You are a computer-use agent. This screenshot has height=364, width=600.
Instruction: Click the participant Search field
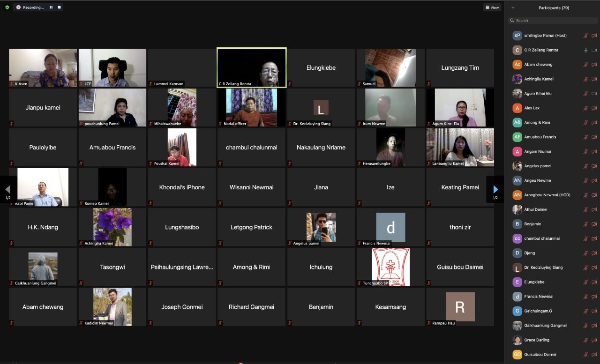click(553, 21)
